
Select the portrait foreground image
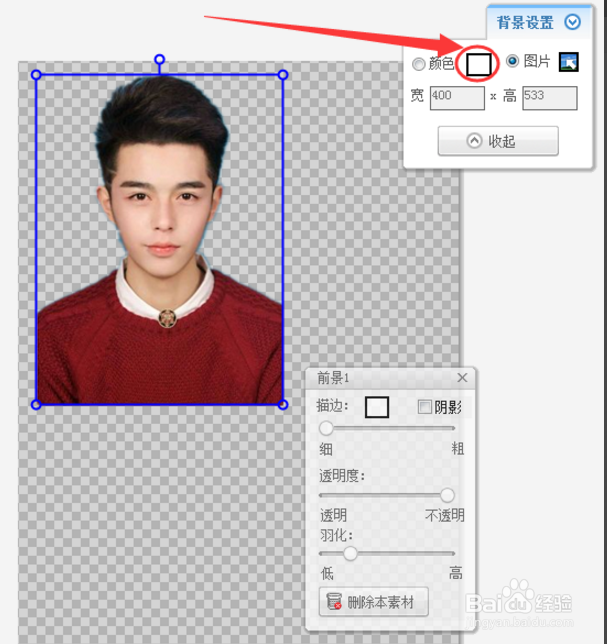[159, 240]
